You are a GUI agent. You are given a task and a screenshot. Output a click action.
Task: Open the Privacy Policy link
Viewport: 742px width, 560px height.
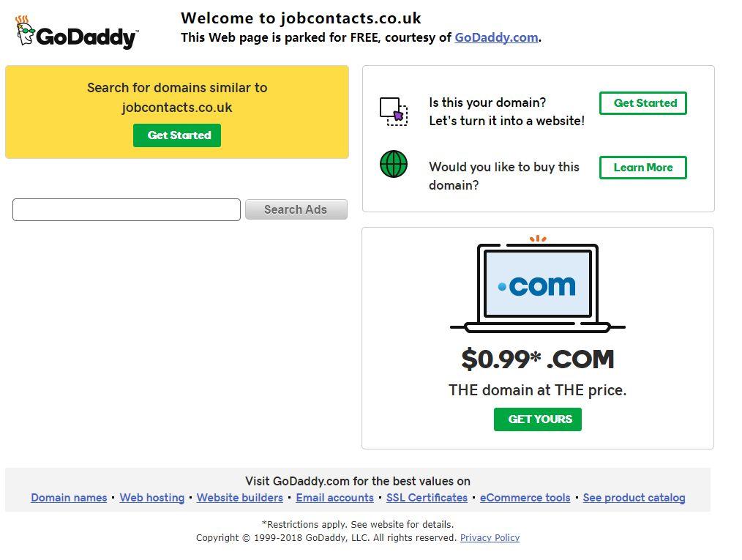coord(490,538)
